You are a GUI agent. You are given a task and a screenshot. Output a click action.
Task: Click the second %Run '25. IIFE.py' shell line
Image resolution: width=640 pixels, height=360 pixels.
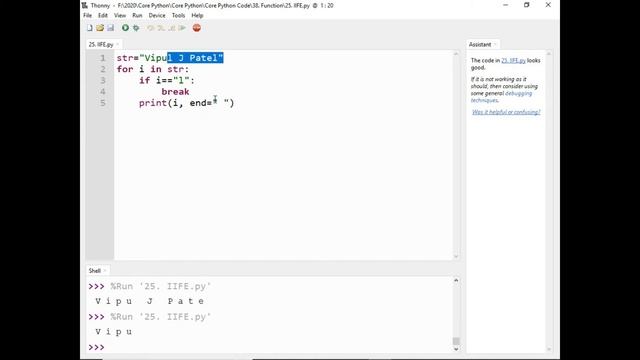point(160,317)
